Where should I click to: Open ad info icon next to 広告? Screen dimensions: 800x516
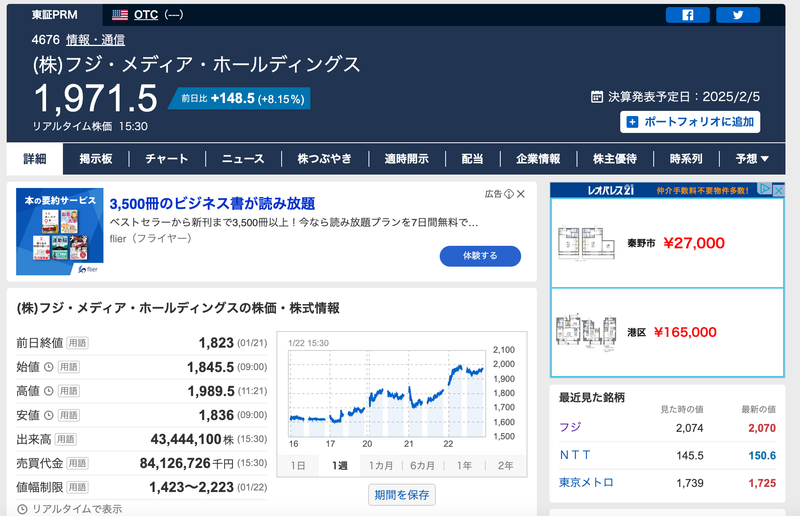point(509,194)
